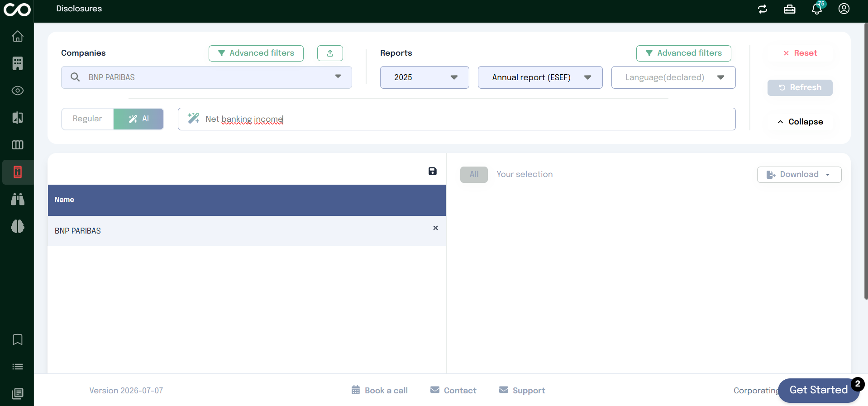868x406 pixels.
Task: Open the compare documents sidebar icon
Action: click(x=18, y=118)
